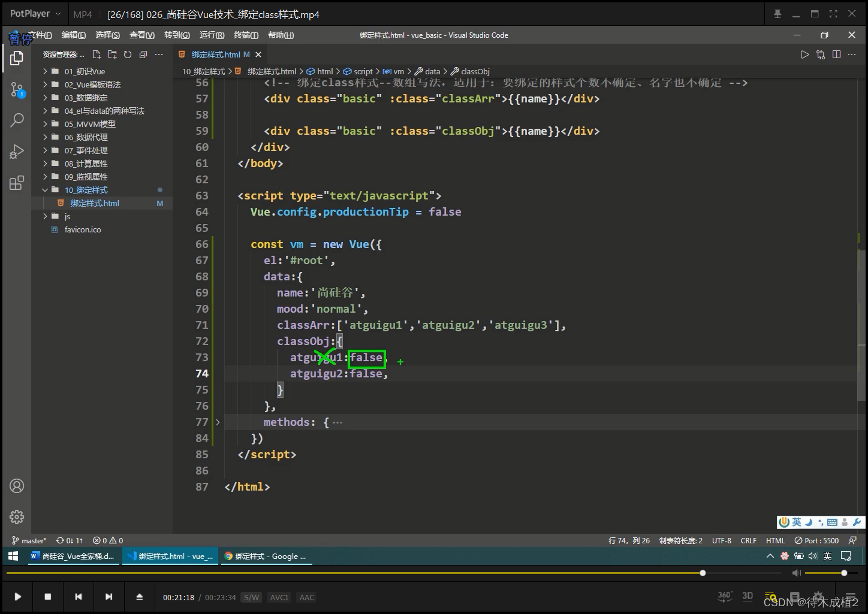Open the 编辑(E) menu
The width and height of the screenshot is (868, 614).
(74, 35)
